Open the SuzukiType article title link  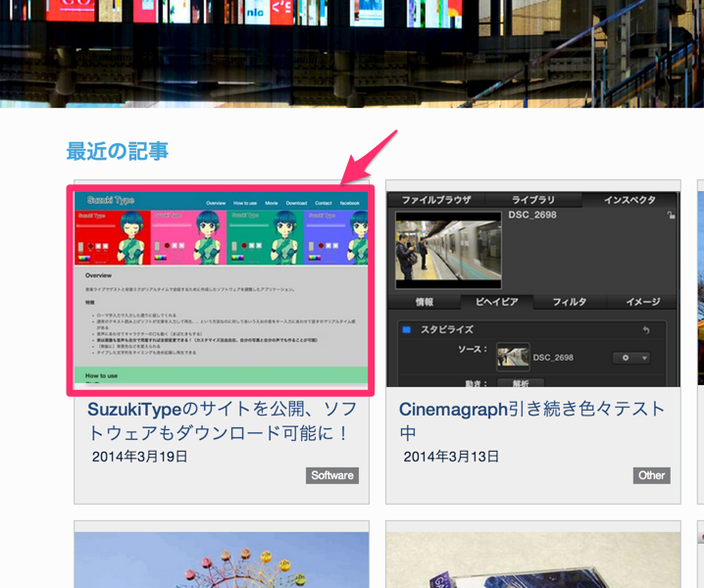click(x=223, y=421)
